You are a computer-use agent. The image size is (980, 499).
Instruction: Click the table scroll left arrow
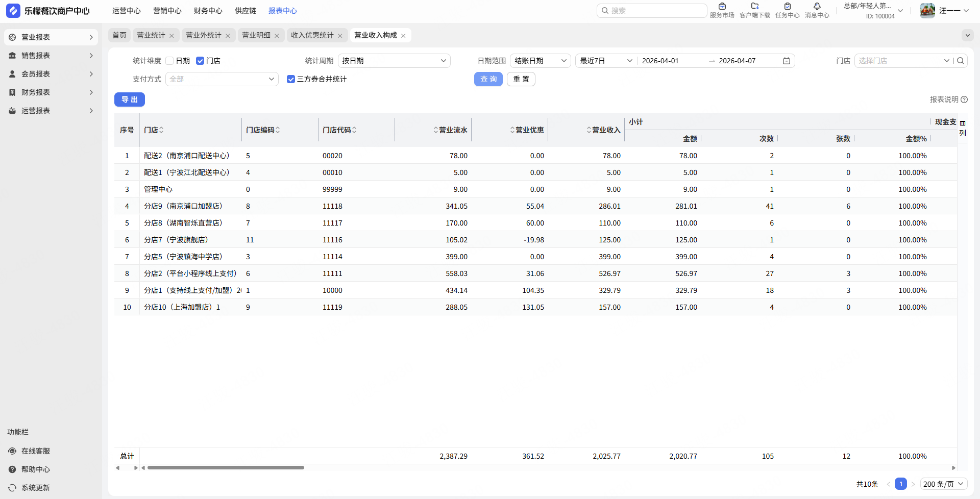[143, 468]
